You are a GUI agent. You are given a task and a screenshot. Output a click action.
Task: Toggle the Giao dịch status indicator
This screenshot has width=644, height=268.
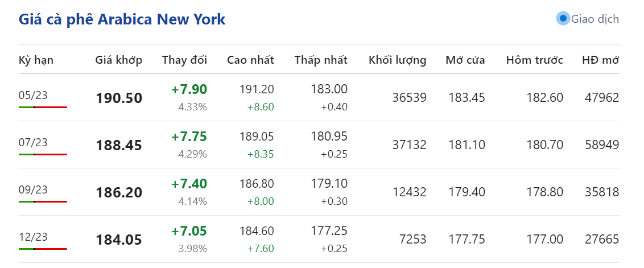point(563,19)
